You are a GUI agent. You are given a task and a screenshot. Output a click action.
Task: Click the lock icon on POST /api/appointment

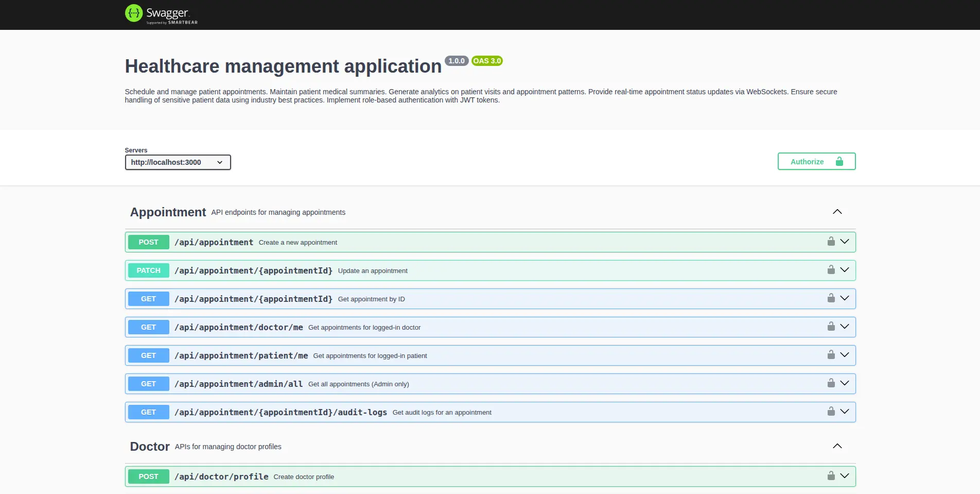click(x=831, y=241)
